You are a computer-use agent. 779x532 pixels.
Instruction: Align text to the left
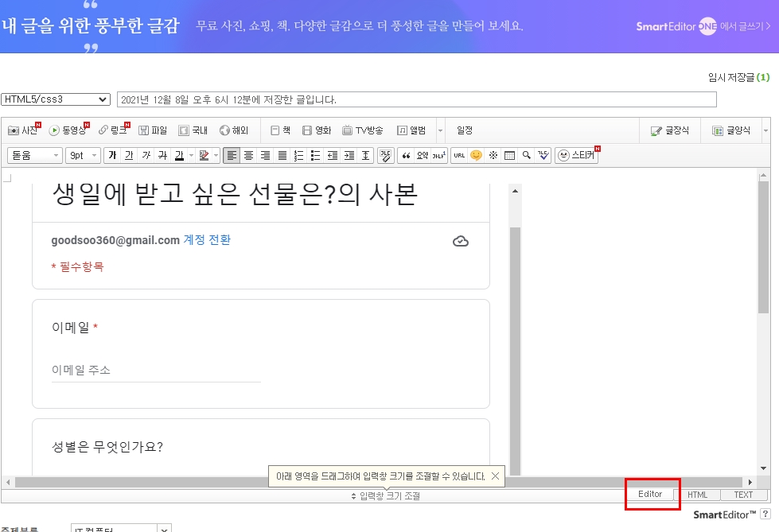pyautogui.click(x=232, y=156)
